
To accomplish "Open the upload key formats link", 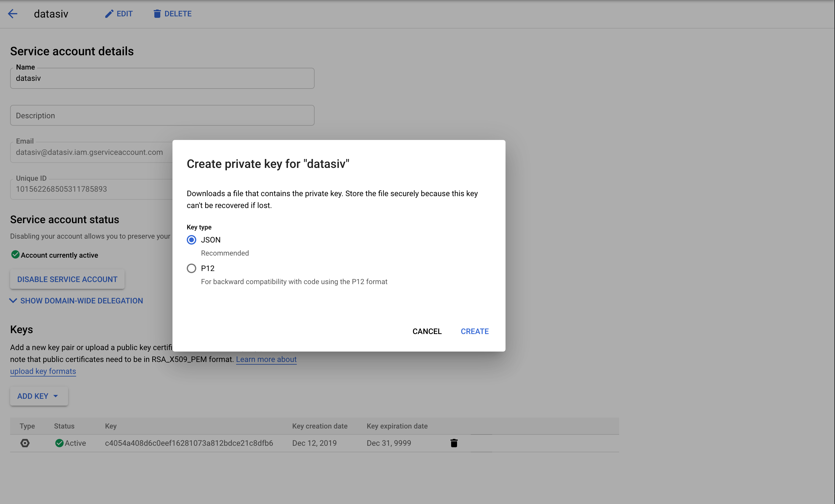I will pos(43,371).
